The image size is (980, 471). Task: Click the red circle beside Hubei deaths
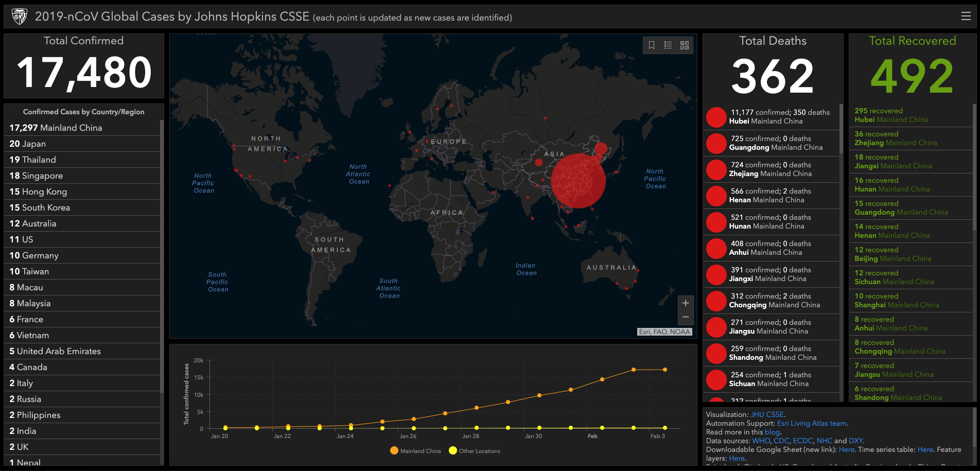pos(716,117)
